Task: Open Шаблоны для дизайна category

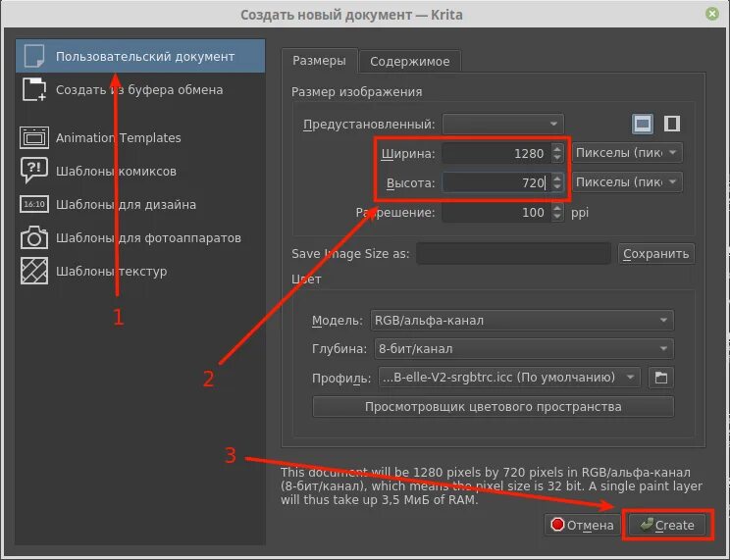Action: point(140,204)
